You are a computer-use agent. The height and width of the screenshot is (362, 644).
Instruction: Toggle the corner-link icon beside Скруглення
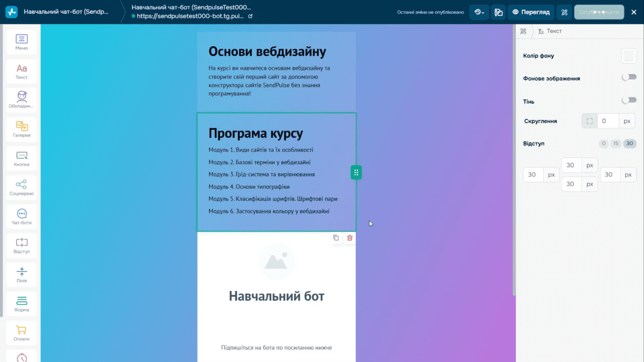(589, 121)
